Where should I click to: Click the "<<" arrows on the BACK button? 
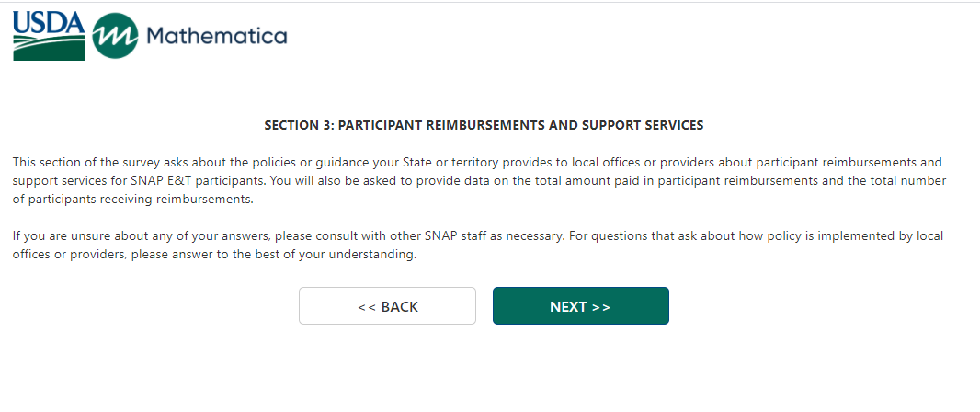[x=366, y=307]
